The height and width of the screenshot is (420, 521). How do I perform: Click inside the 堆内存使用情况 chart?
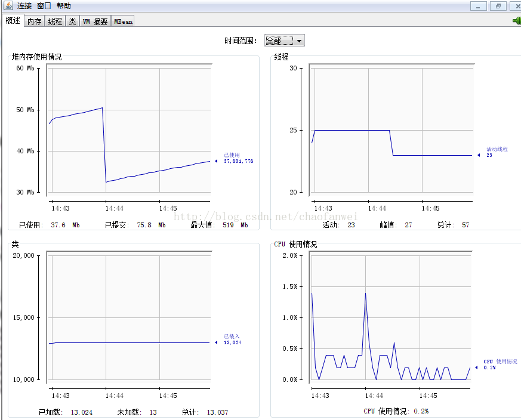tap(130, 130)
